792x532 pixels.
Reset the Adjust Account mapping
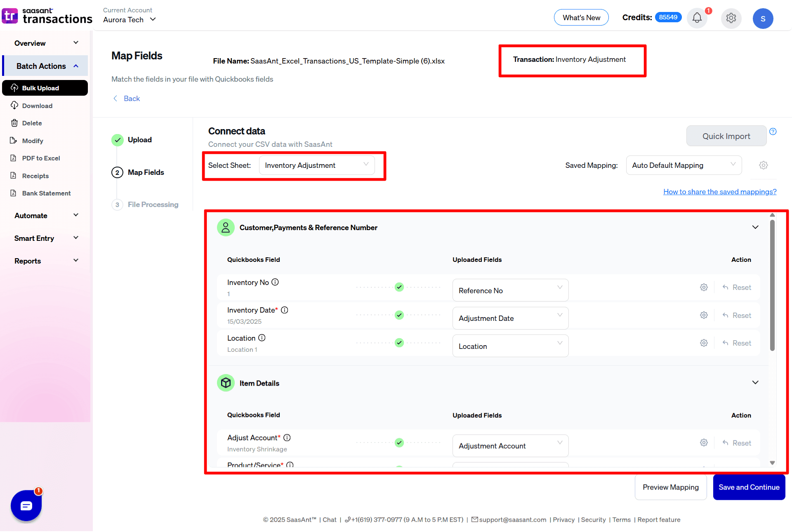[x=737, y=443]
